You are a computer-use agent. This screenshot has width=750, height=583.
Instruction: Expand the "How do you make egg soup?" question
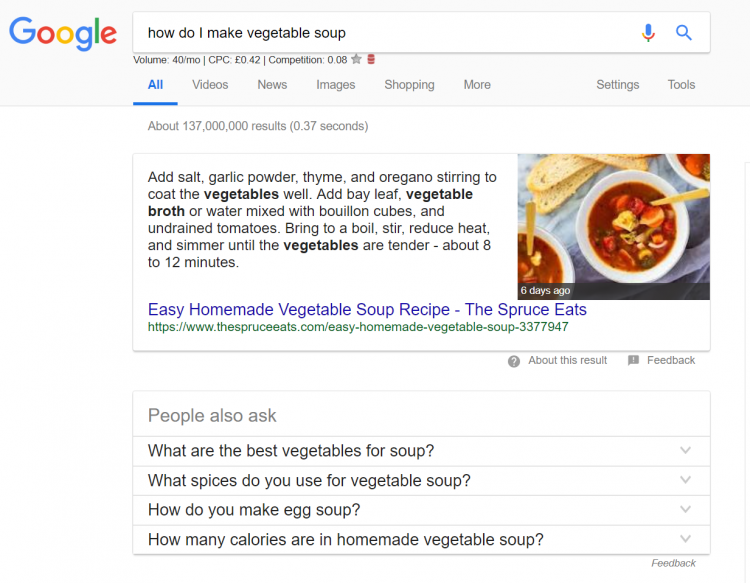[x=685, y=510]
